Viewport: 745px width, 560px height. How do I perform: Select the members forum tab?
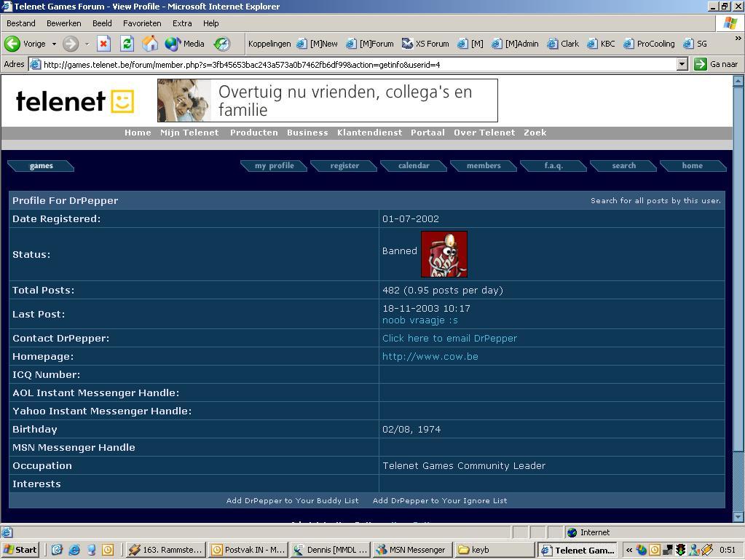click(484, 166)
